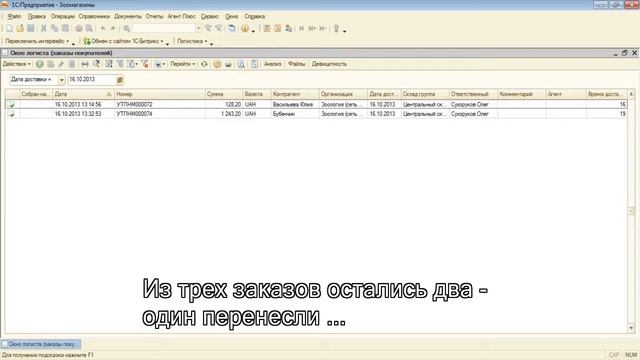Expand Обмен с сайтом 1С-Битрикс dropdown
This screenshot has height=360, width=640.
click(x=123, y=41)
